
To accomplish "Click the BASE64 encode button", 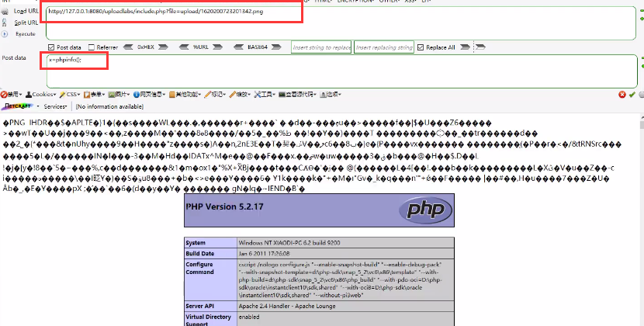I will (x=258, y=47).
